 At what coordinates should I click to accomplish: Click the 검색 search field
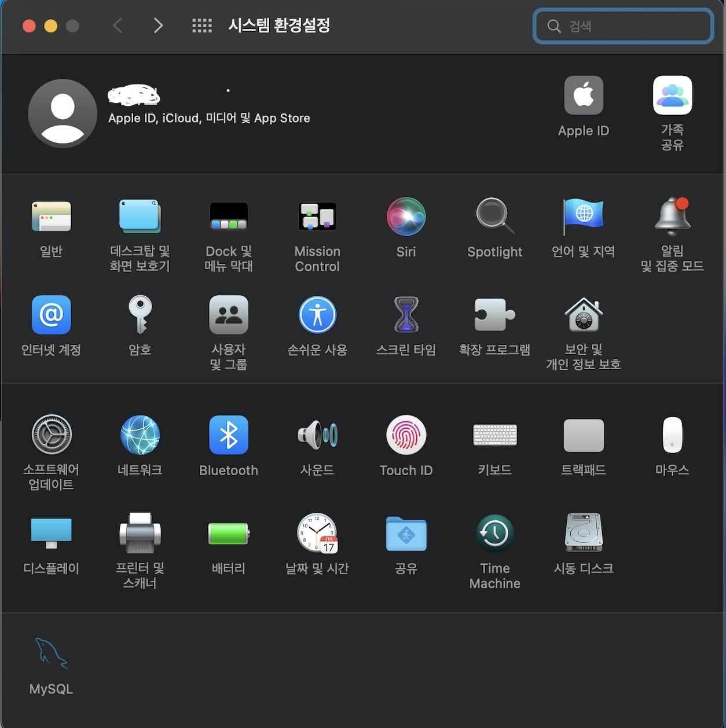[x=623, y=26]
